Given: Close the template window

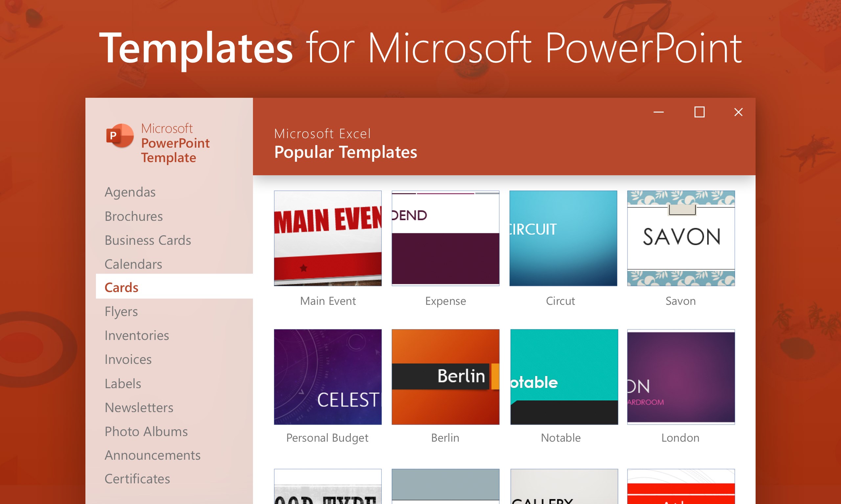Looking at the screenshot, I should click(x=739, y=112).
